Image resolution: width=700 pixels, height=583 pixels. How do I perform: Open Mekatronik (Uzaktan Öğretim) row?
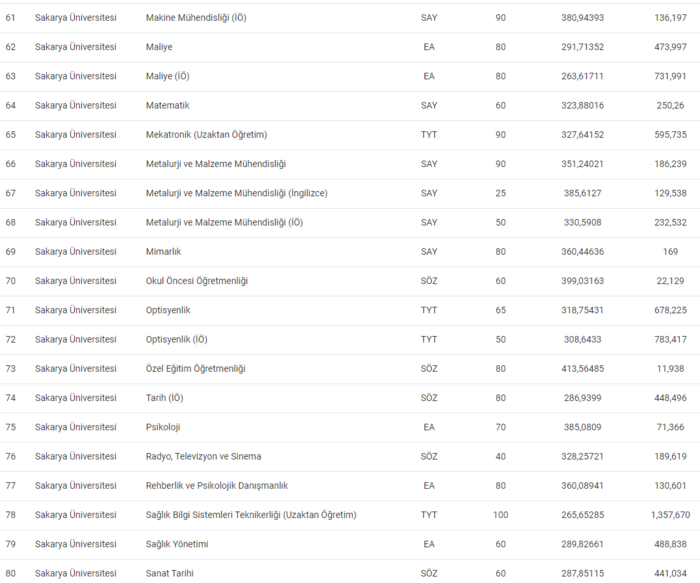point(206,135)
